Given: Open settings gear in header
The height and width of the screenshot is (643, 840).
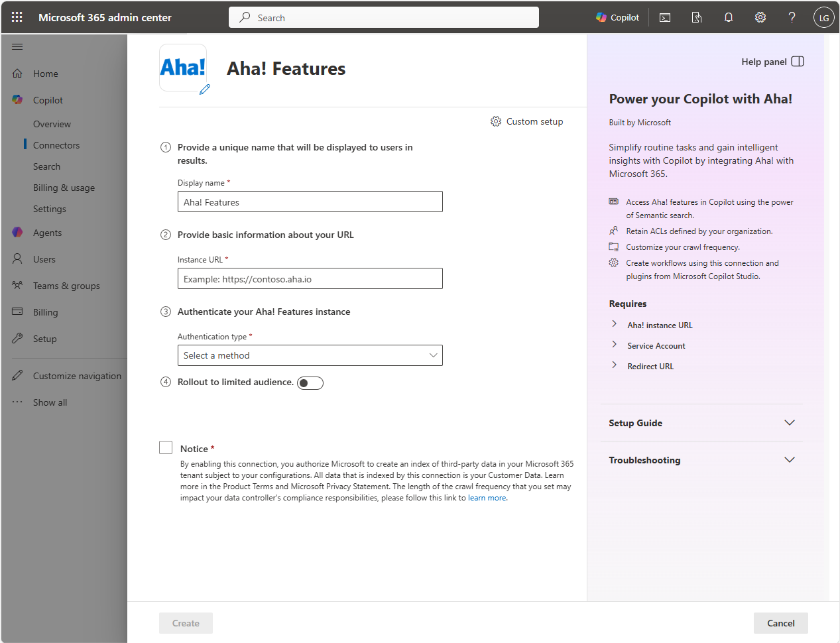Looking at the screenshot, I should (x=760, y=17).
